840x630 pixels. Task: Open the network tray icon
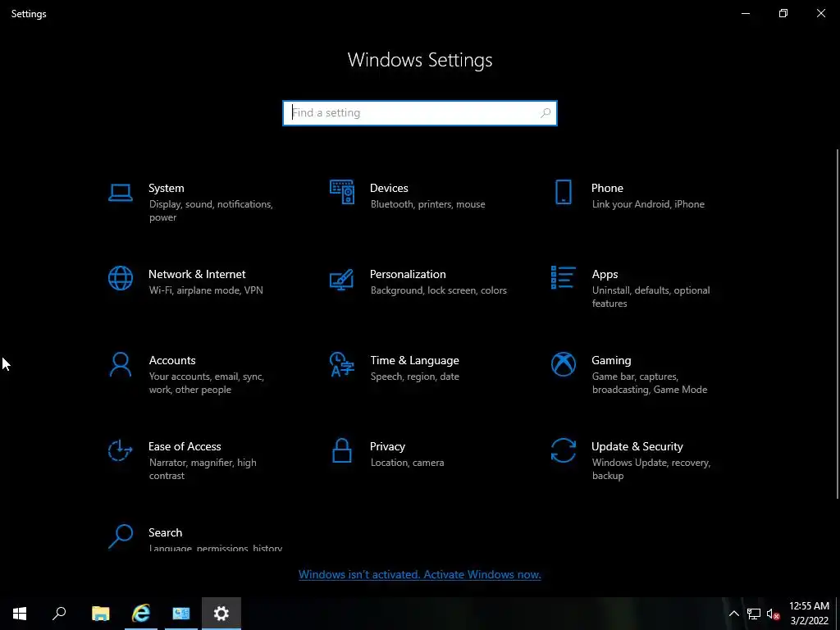pyautogui.click(x=754, y=614)
